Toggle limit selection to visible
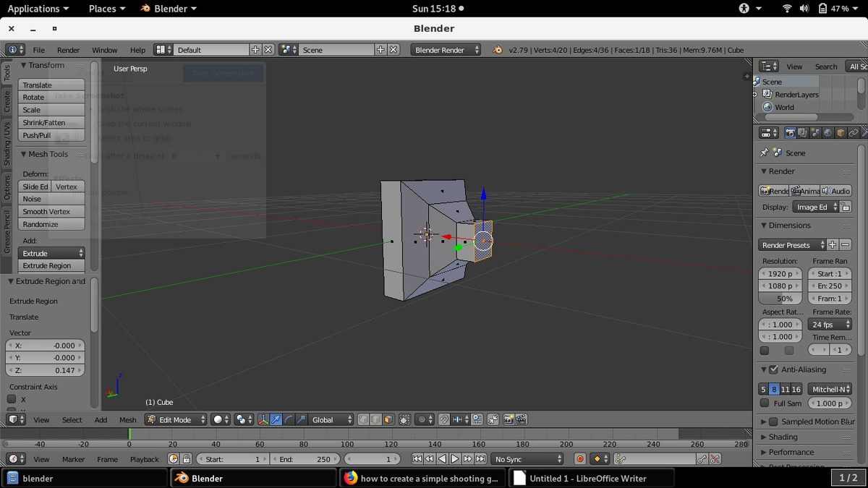 tap(405, 419)
